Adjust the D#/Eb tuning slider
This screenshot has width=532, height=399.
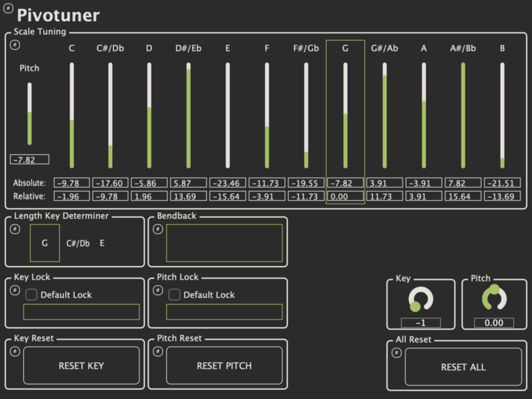pyautogui.click(x=188, y=115)
